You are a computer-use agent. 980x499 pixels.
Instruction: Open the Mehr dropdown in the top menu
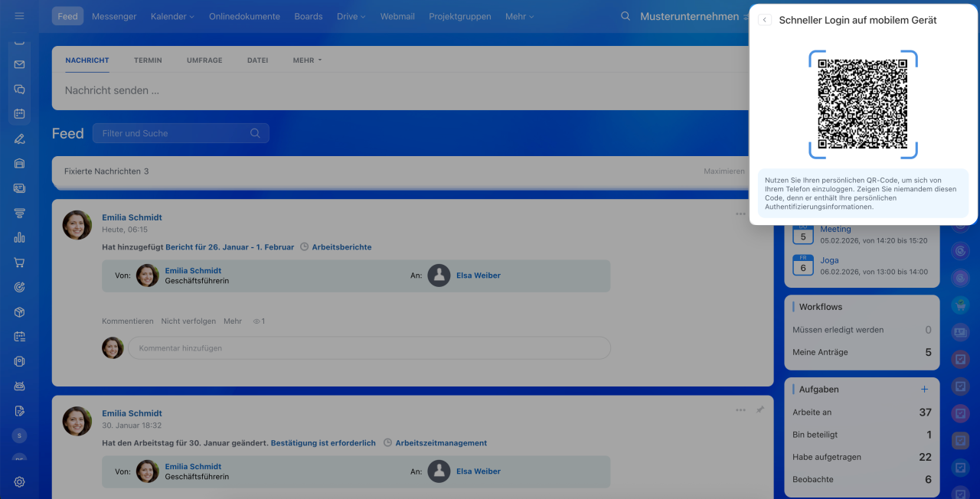pyautogui.click(x=520, y=16)
